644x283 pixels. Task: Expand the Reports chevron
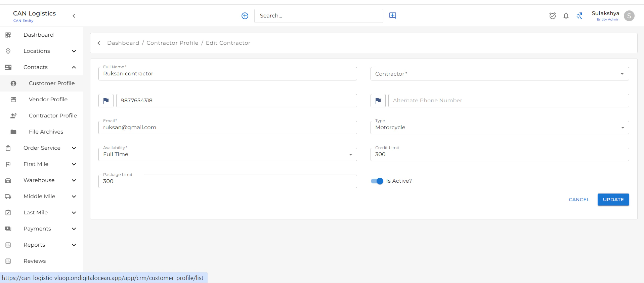click(x=74, y=245)
